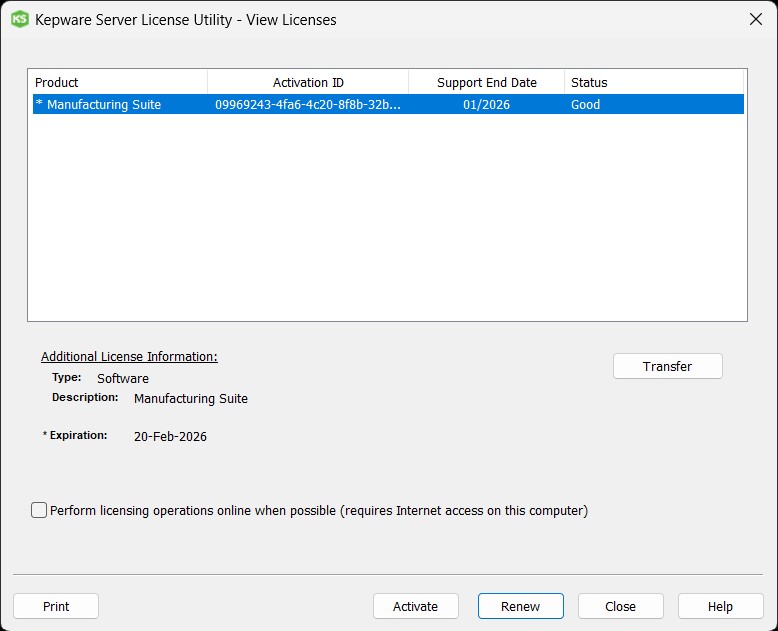Click the activation ID starting with 09969243
Screen dimensions: 778x631
tap(308, 104)
